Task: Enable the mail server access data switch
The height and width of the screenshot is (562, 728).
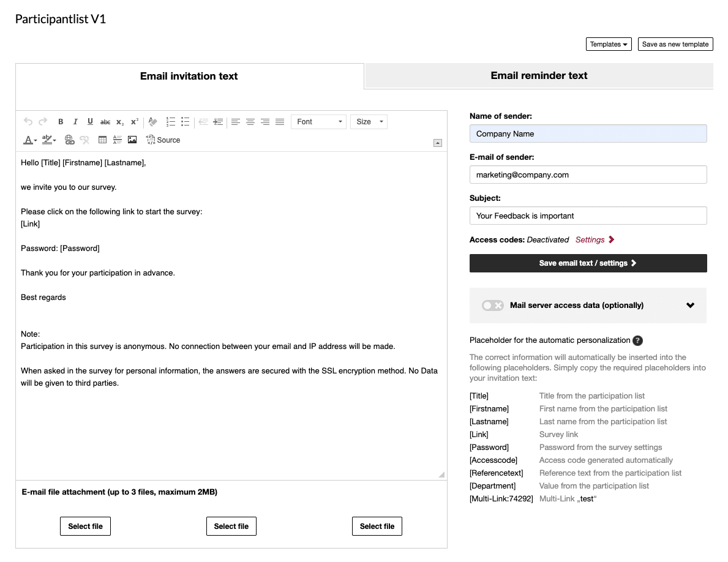Action: point(492,305)
